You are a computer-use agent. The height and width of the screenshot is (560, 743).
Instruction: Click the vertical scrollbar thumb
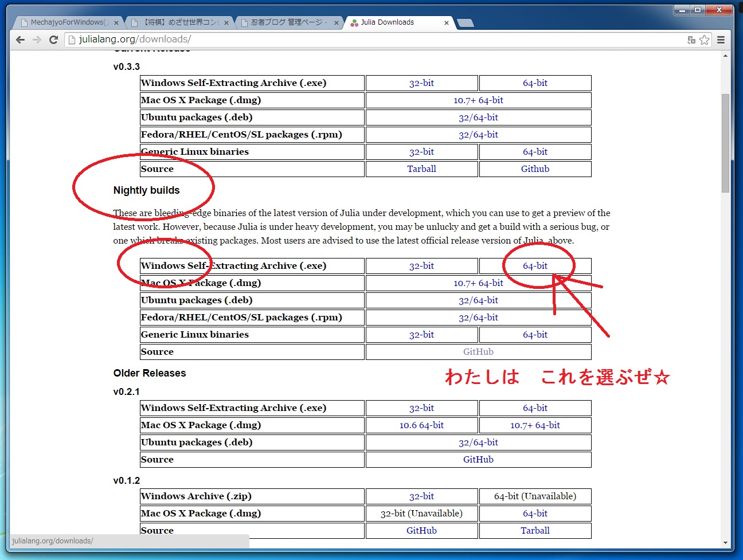(x=725, y=143)
